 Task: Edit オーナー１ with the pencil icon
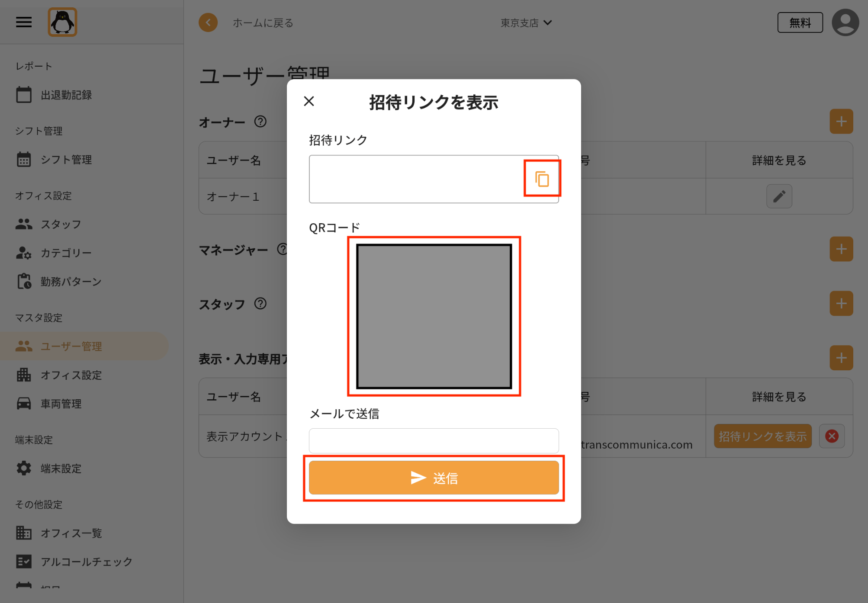[x=779, y=196]
